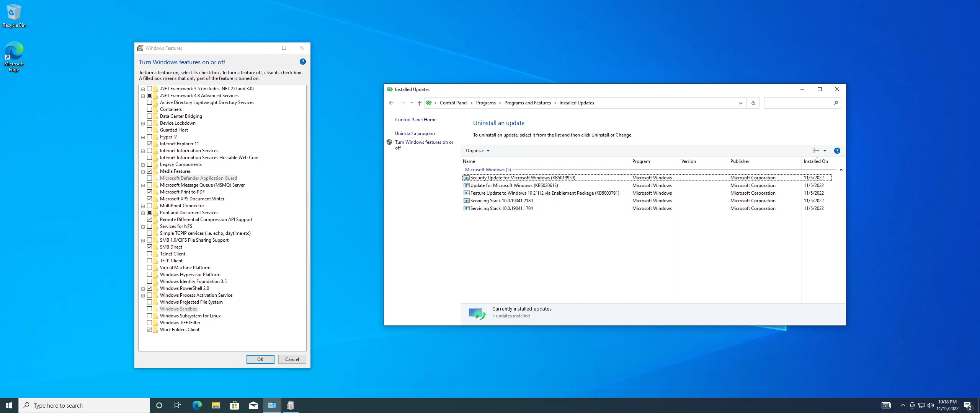Click the help icon in Windows Features dialog
This screenshot has height=413, width=980.
(x=302, y=62)
